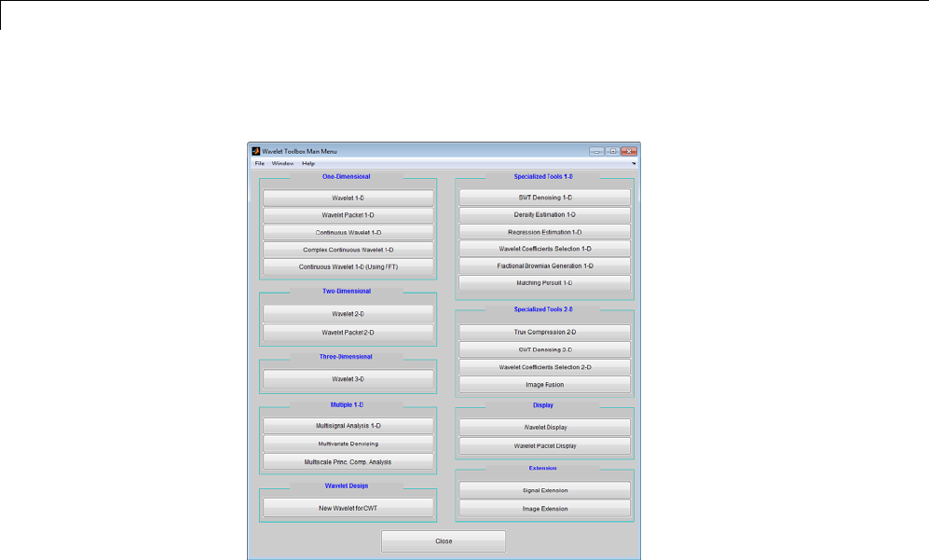Start Regression Estimation 1-D
Viewport: 929px width, 560px height.
click(545, 232)
